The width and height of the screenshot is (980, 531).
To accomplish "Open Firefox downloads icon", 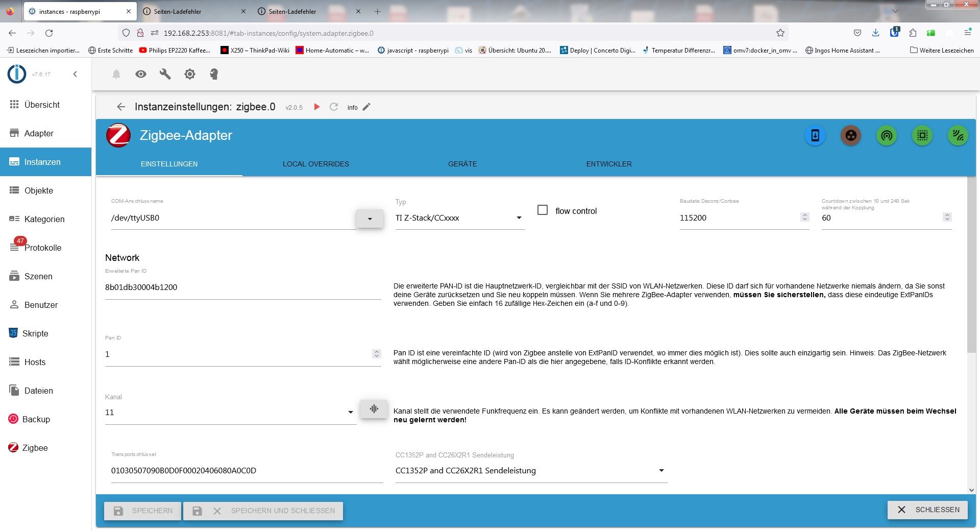I will [x=875, y=33].
